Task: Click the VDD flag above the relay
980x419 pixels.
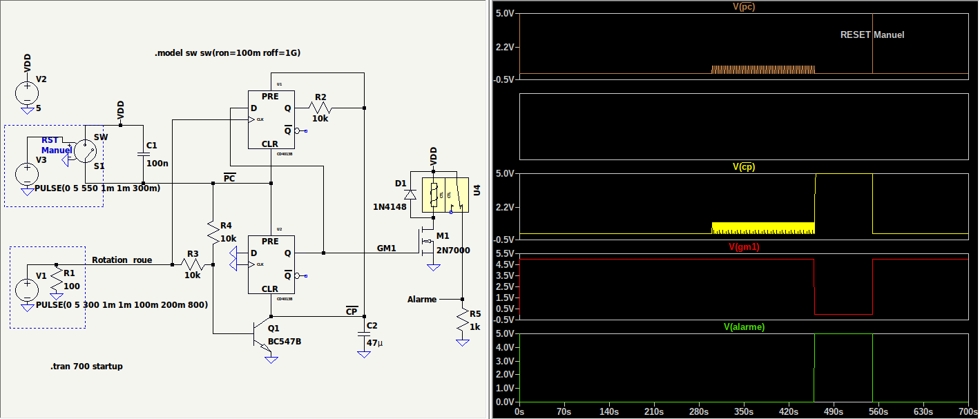Action: click(x=433, y=155)
